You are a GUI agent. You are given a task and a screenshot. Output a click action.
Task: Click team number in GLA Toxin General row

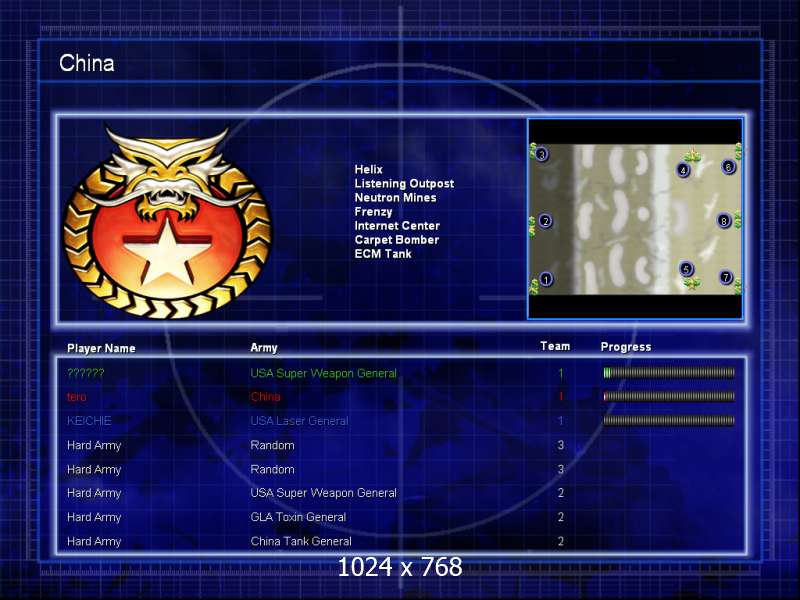[x=561, y=517]
